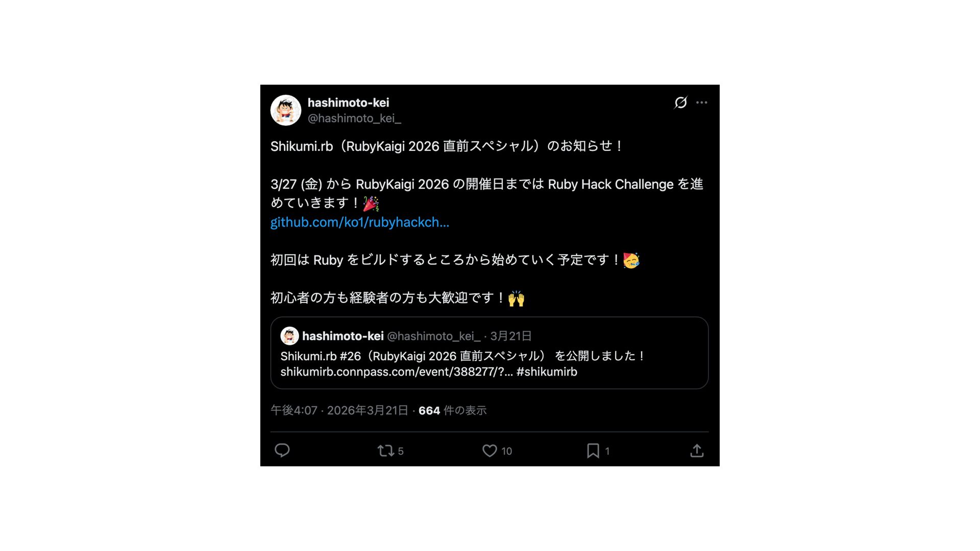Click the #shikumirb hashtag
The image size is (980, 551).
pos(547,372)
